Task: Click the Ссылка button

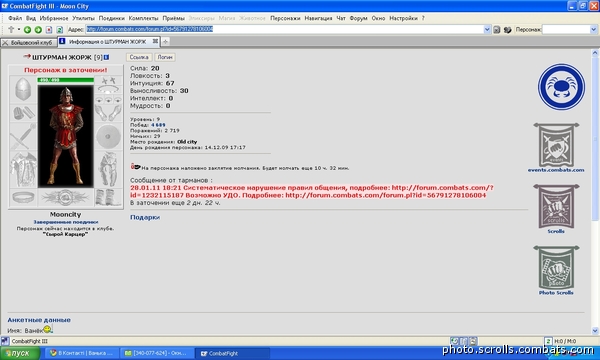Action: (139, 57)
